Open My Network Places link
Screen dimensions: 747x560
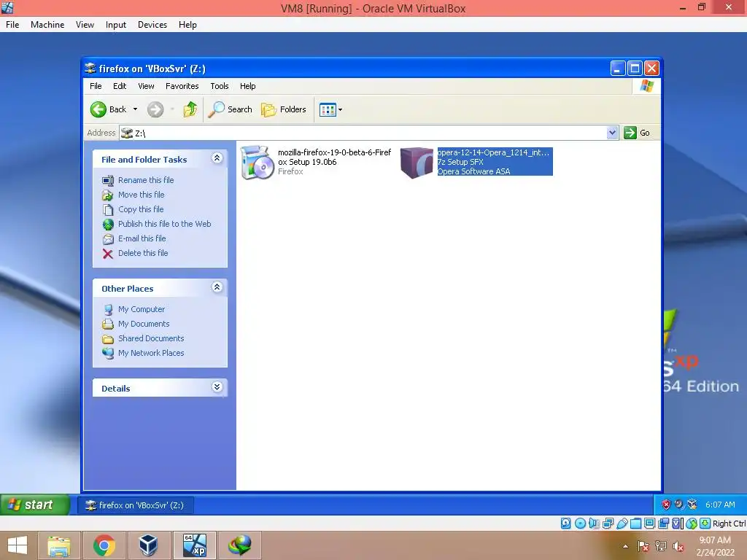[151, 353]
